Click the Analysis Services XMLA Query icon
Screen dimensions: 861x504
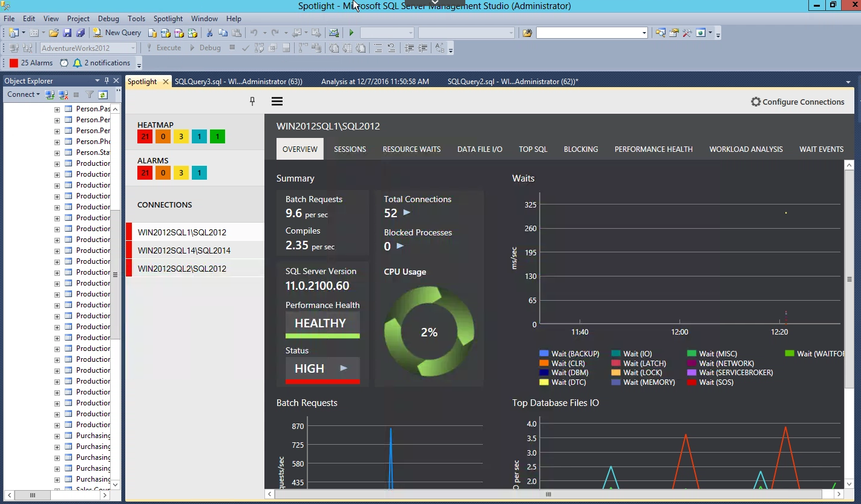pos(192,33)
